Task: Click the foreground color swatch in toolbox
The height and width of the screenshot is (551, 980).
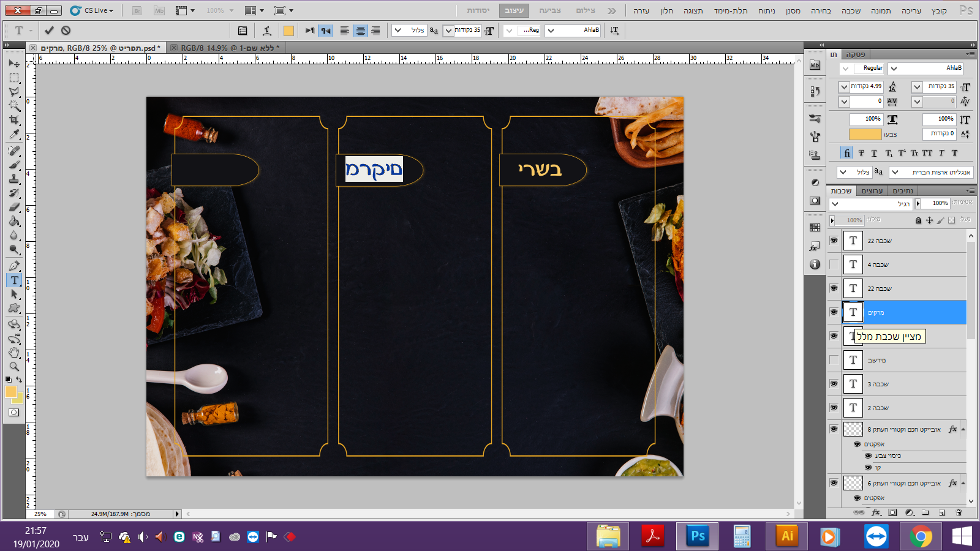Action: (11, 392)
